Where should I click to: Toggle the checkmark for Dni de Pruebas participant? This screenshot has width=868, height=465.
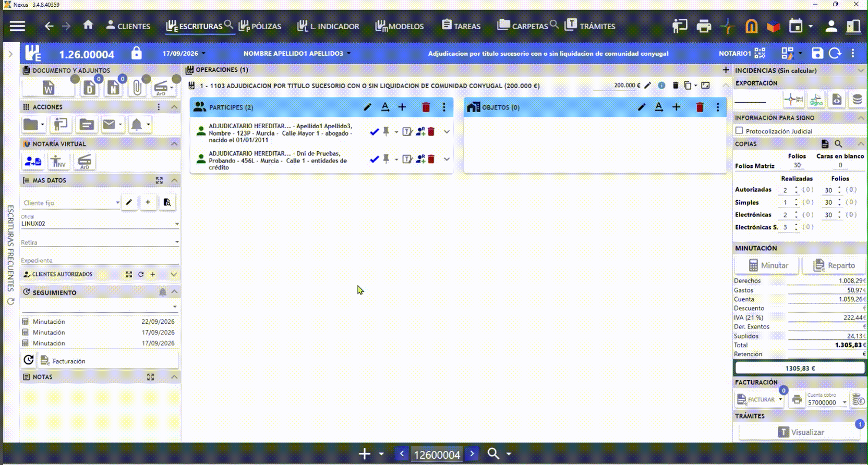pos(374,160)
